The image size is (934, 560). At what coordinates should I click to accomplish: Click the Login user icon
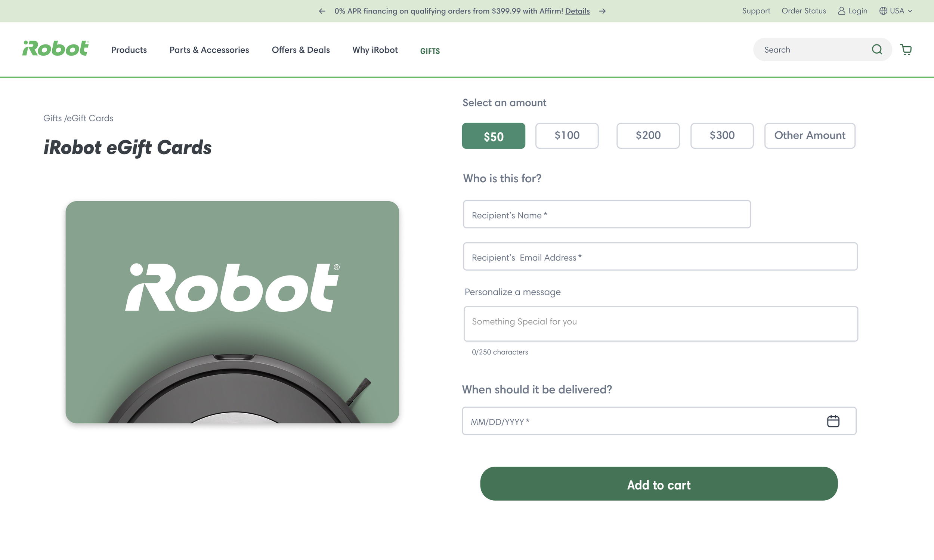coord(841,11)
